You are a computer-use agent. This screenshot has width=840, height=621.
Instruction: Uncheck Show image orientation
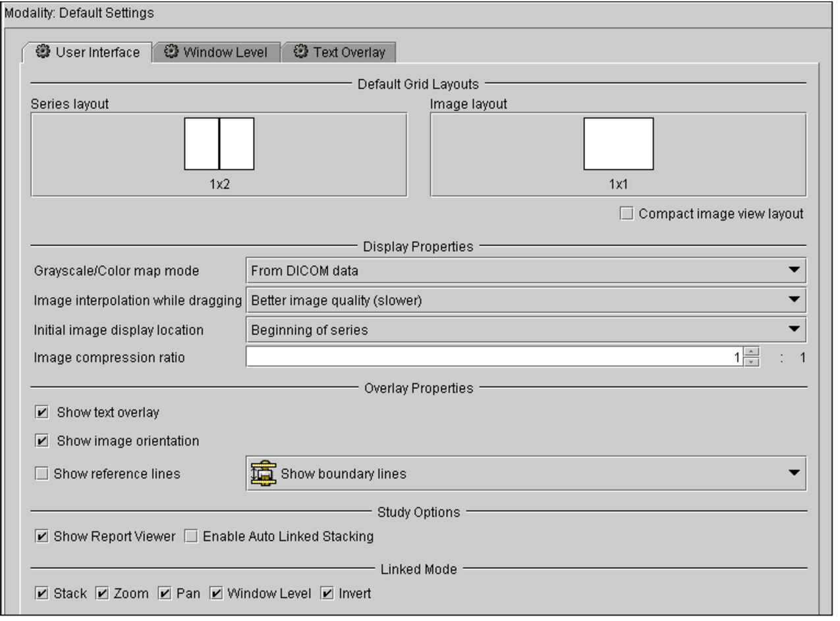[x=42, y=441]
